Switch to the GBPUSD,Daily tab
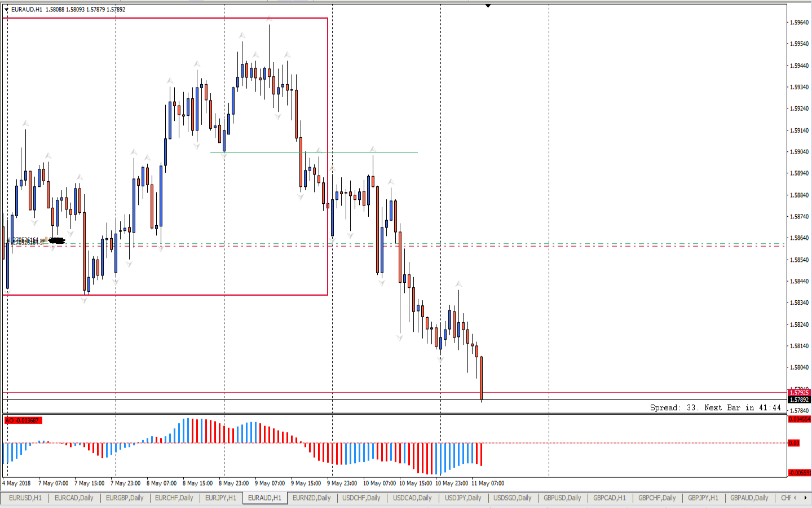 point(562,498)
